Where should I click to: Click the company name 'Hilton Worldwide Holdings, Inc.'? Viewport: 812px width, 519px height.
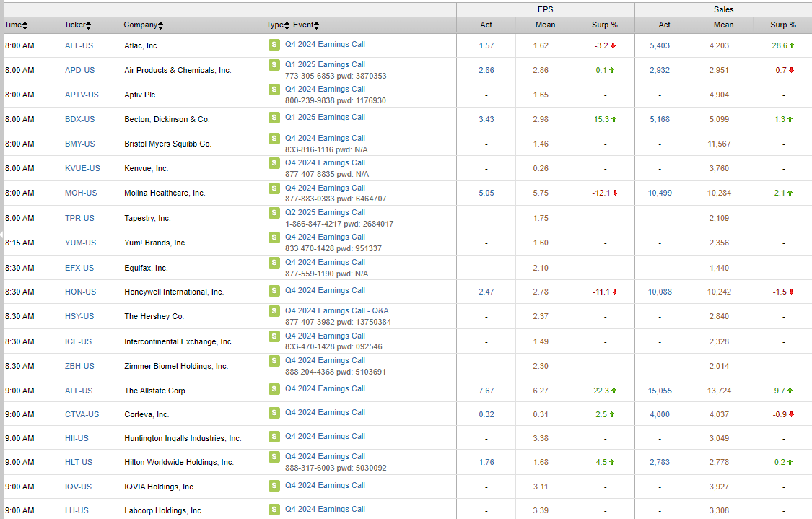point(179,462)
